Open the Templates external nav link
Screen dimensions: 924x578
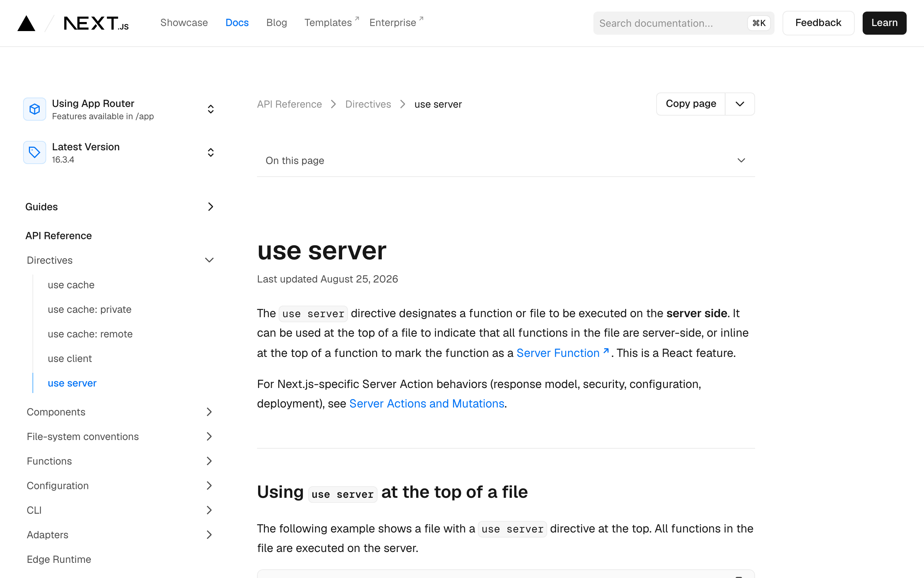pos(331,22)
